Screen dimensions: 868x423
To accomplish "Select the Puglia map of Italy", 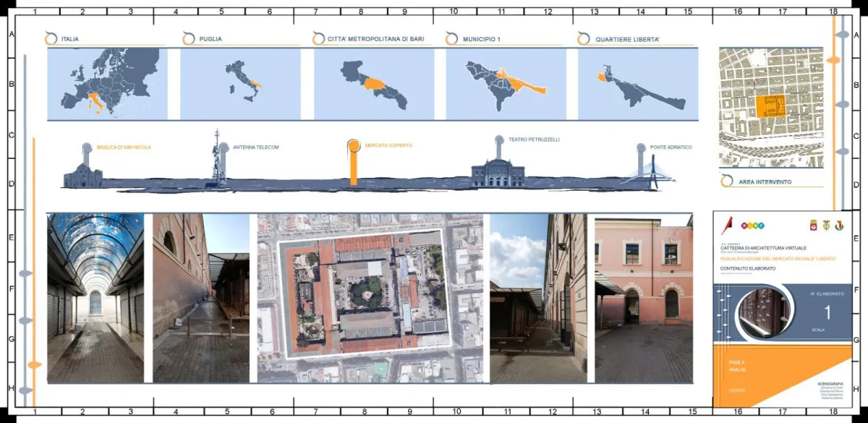I will 240,84.
